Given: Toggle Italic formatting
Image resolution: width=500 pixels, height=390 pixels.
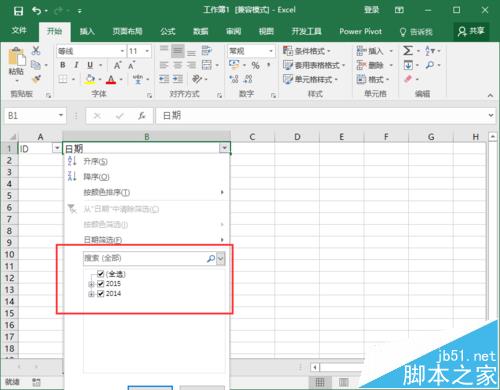Looking at the screenshot, I should [76, 65].
